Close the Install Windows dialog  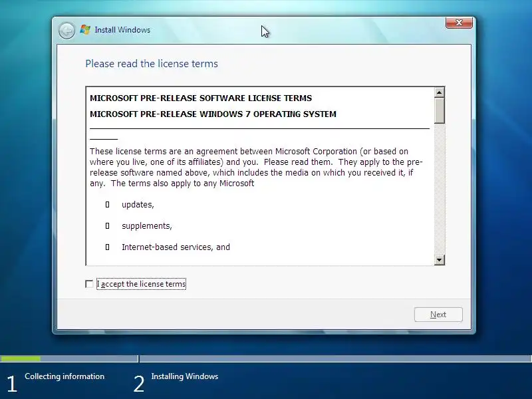[x=459, y=23]
